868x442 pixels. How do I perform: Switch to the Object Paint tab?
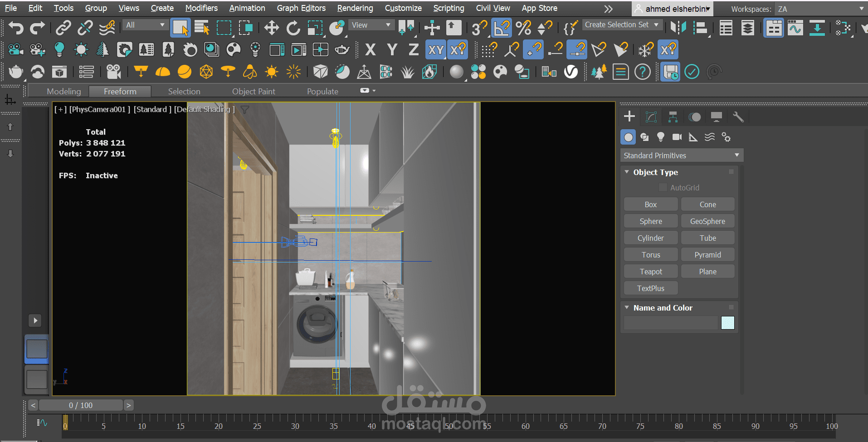[x=254, y=92]
